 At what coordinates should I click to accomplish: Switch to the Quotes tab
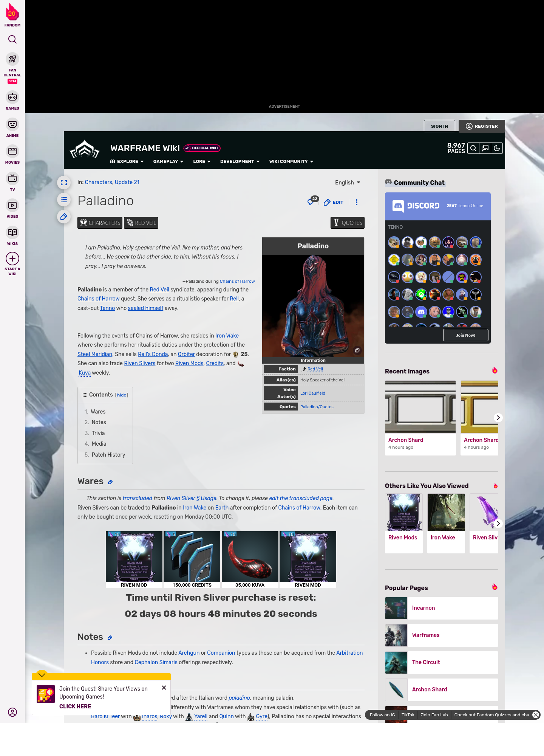(348, 223)
